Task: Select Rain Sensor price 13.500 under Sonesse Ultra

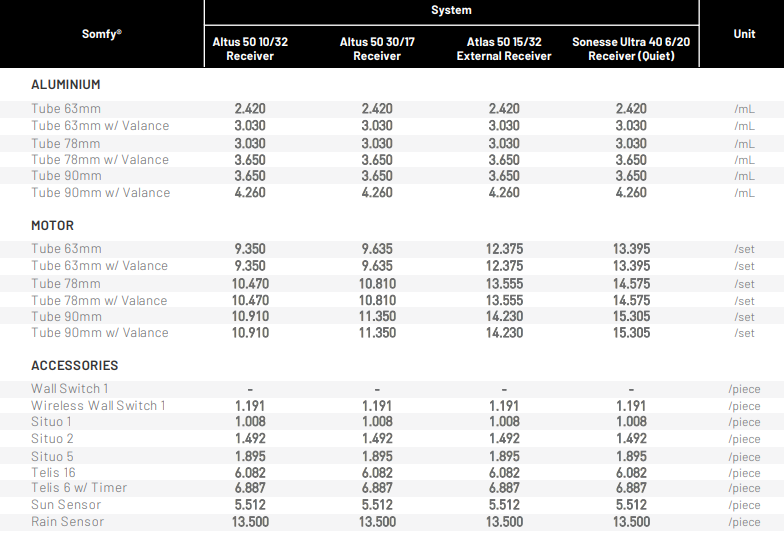Action: (631, 522)
